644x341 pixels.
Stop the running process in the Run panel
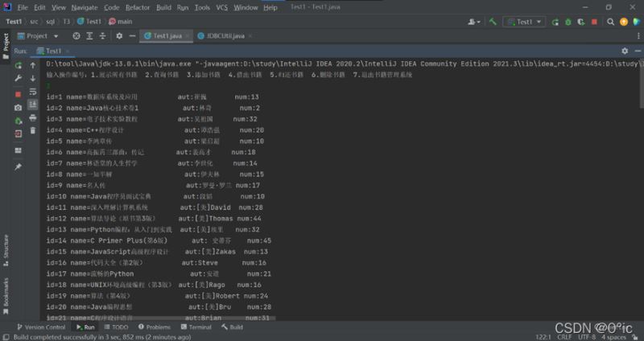coord(18,94)
